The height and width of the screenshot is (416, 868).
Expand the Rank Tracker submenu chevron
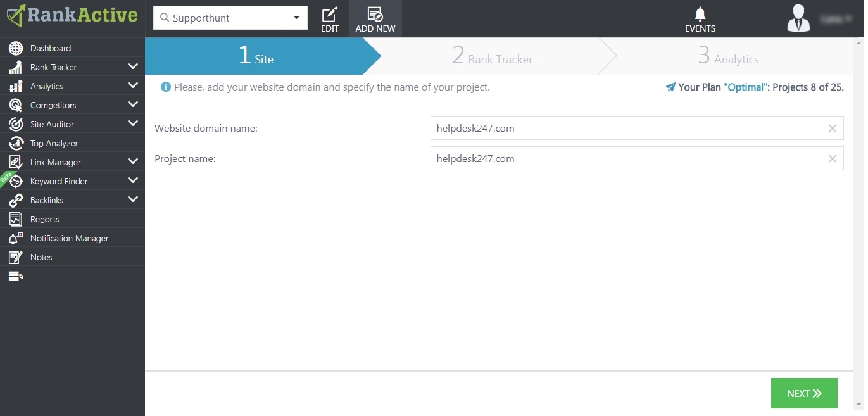click(132, 66)
